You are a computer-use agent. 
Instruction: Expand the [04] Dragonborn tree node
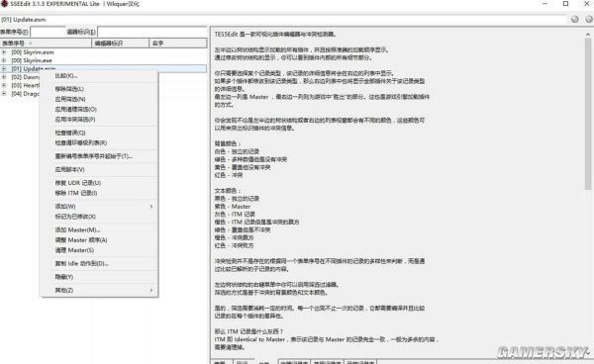click(x=4, y=93)
